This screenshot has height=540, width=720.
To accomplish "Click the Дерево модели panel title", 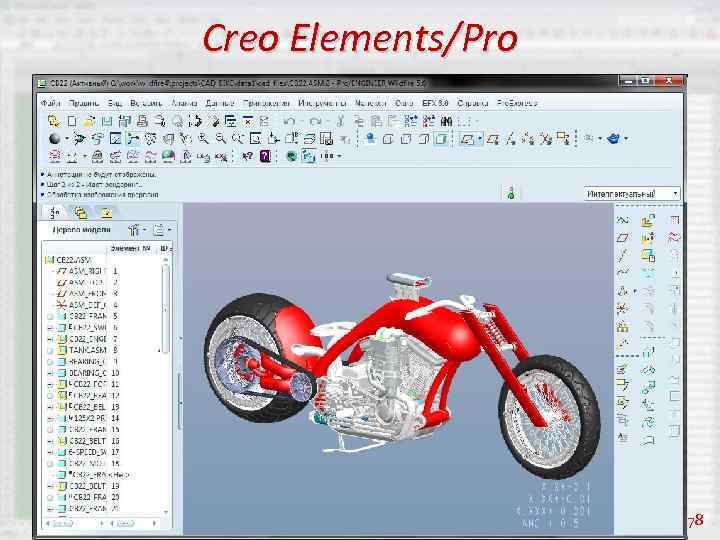I will tap(81, 230).
